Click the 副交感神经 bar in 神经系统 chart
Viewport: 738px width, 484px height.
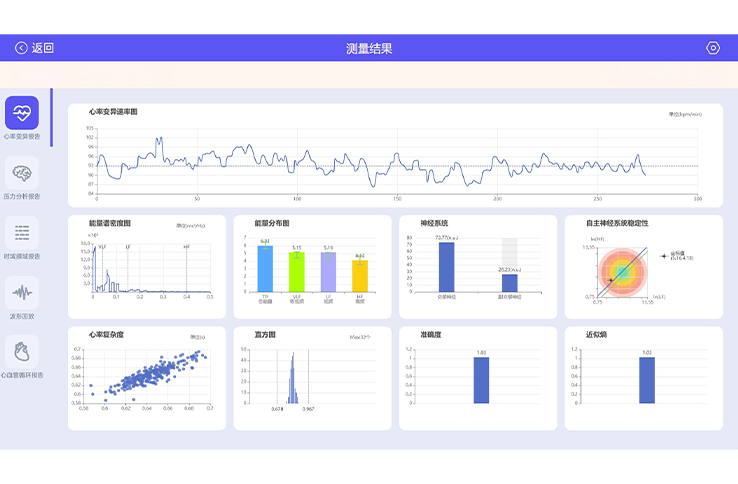point(509,283)
